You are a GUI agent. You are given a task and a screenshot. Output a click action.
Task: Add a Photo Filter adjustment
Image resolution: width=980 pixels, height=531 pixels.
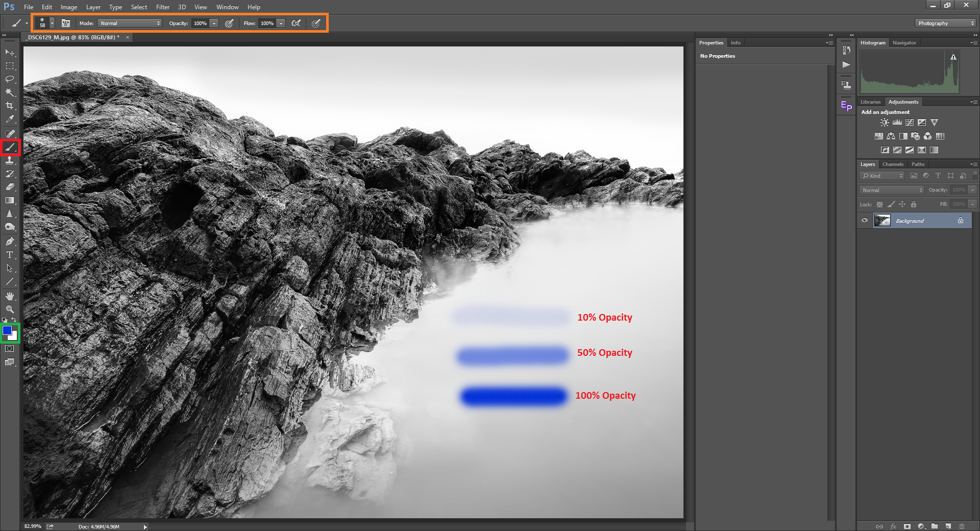tap(916, 136)
